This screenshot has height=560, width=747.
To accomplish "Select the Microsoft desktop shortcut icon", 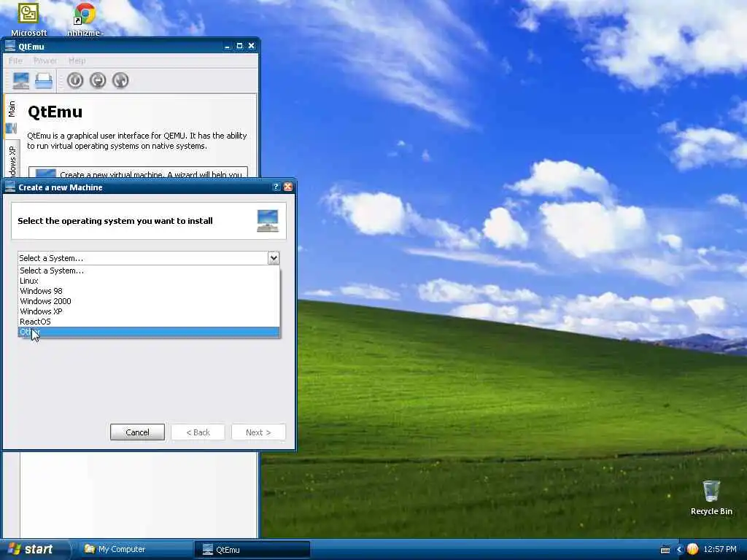I will [28, 19].
